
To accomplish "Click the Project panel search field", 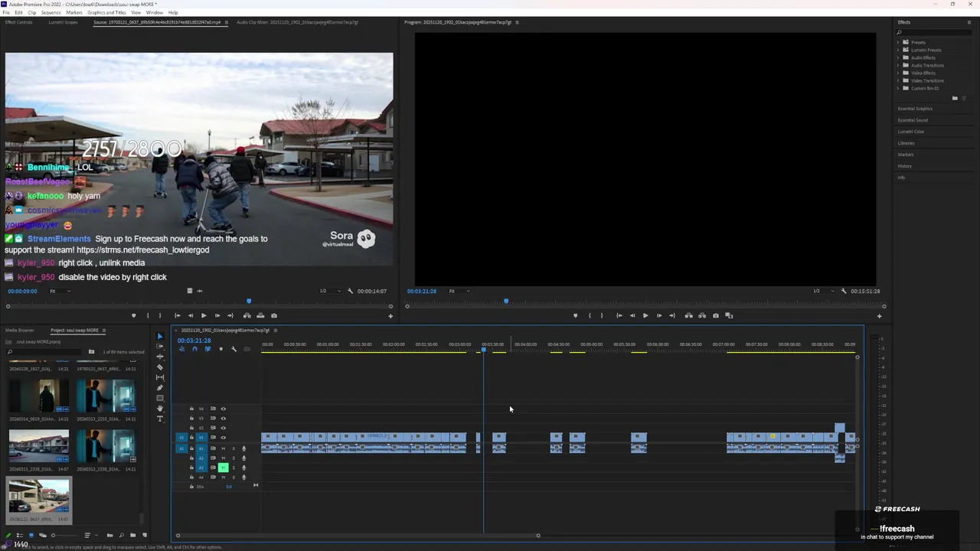I will (42, 352).
